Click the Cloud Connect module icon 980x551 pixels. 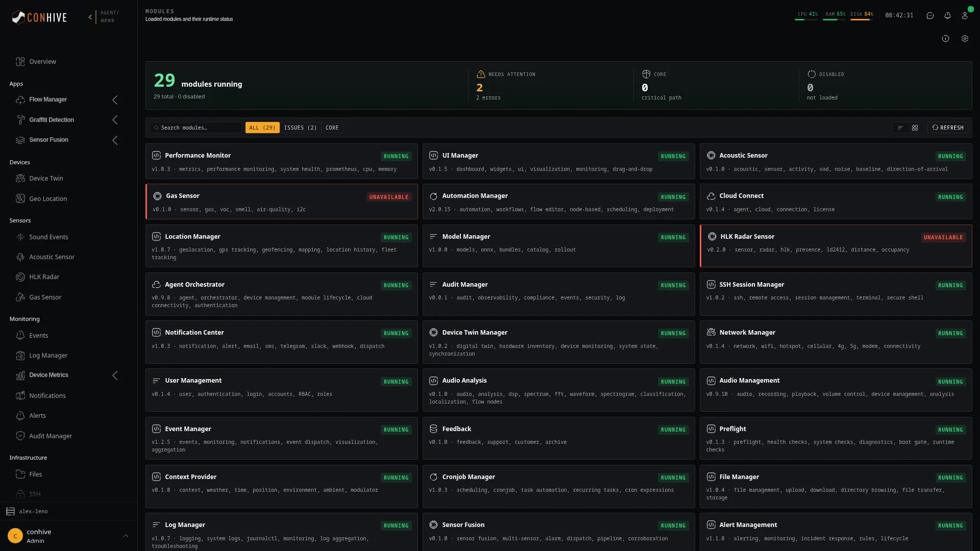711,196
